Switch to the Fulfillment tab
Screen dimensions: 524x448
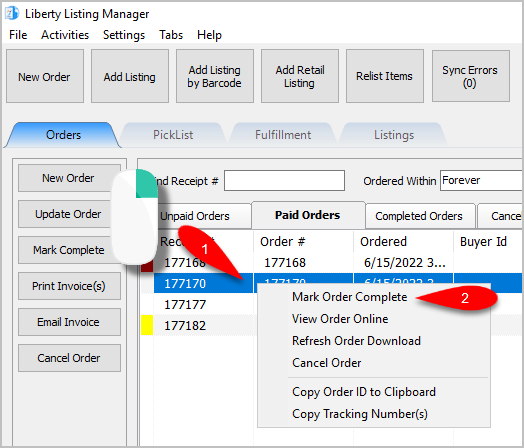(x=283, y=135)
